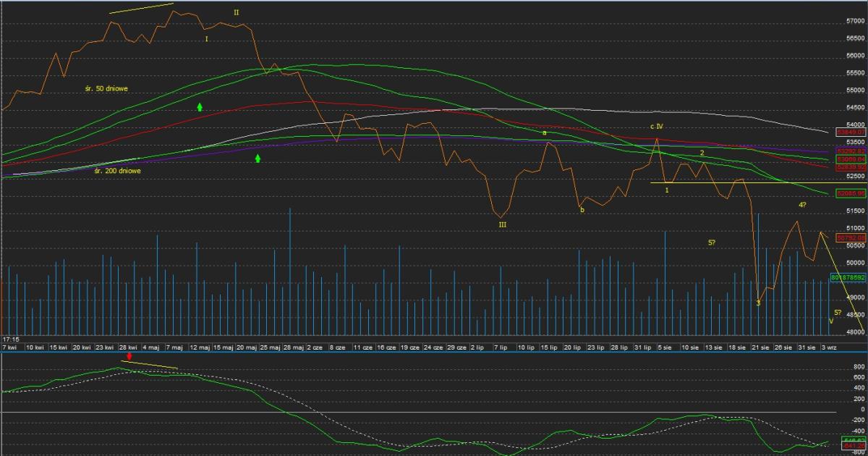Select the 'śr. 50 dniowe' text label
Image resolution: width=868 pixels, height=456 pixels.
point(106,88)
